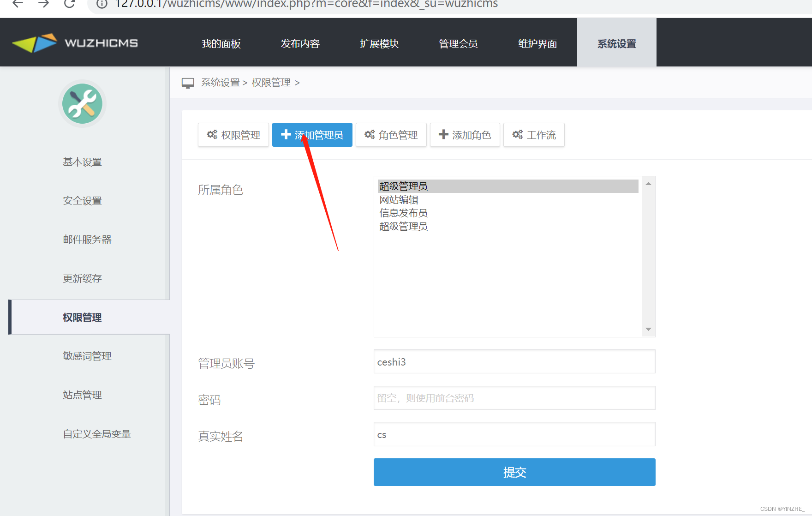The height and width of the screenshot is (516, 812).
Task: Select the 系统设置 top tab
Action: coord(617,42)
